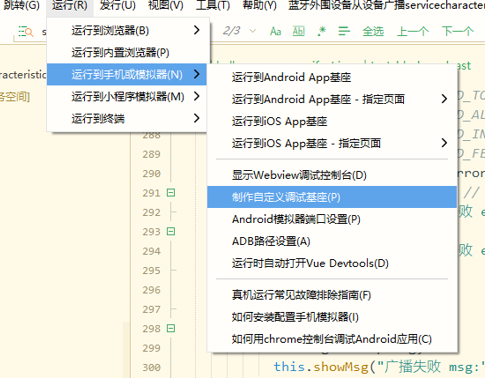Select 运行到小程序模拟器(M) entry

click(127, 97)
